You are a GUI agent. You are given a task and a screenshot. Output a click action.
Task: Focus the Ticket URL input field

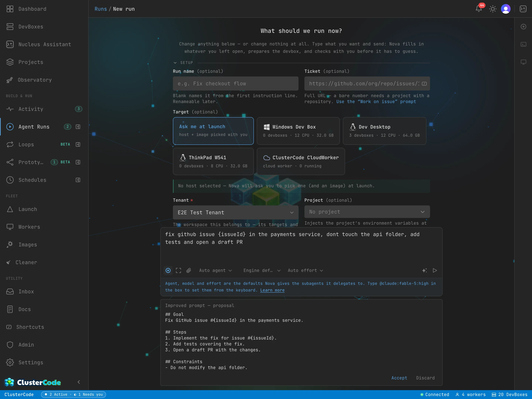pyautogui.click(x=367, y=83)
